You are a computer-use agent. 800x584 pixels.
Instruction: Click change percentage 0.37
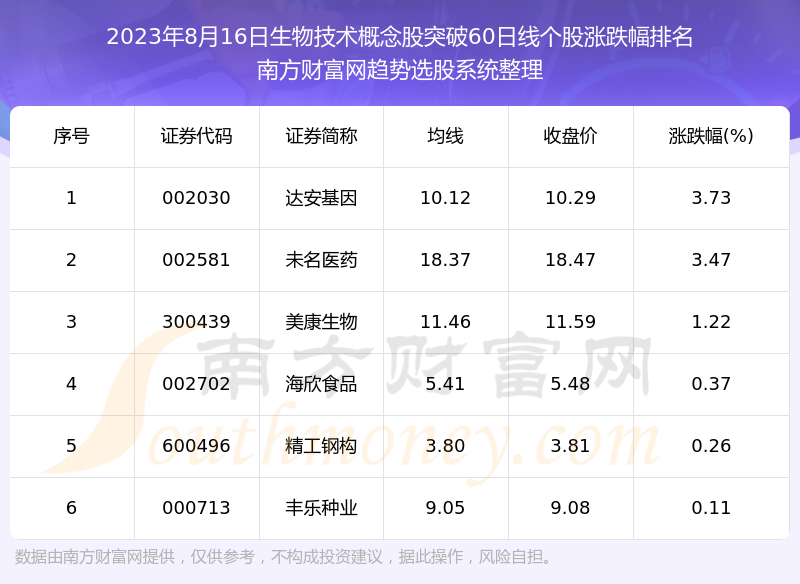coord(711,384)
